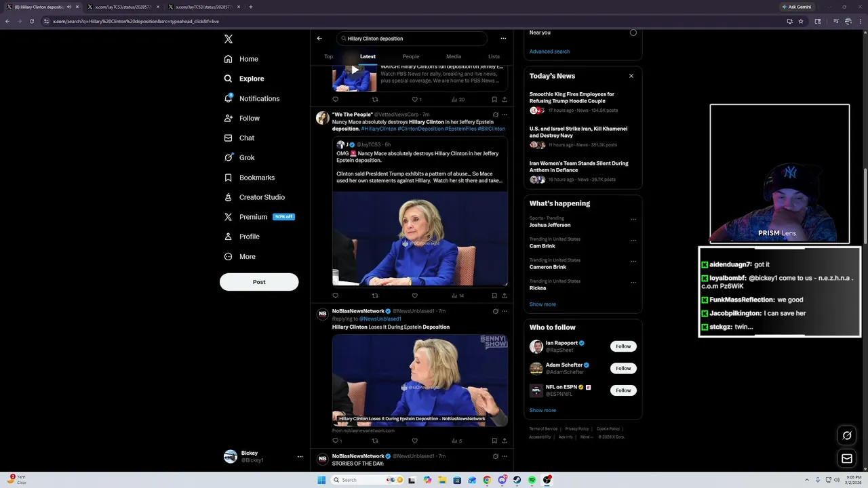Switch to the People tab

411,56
